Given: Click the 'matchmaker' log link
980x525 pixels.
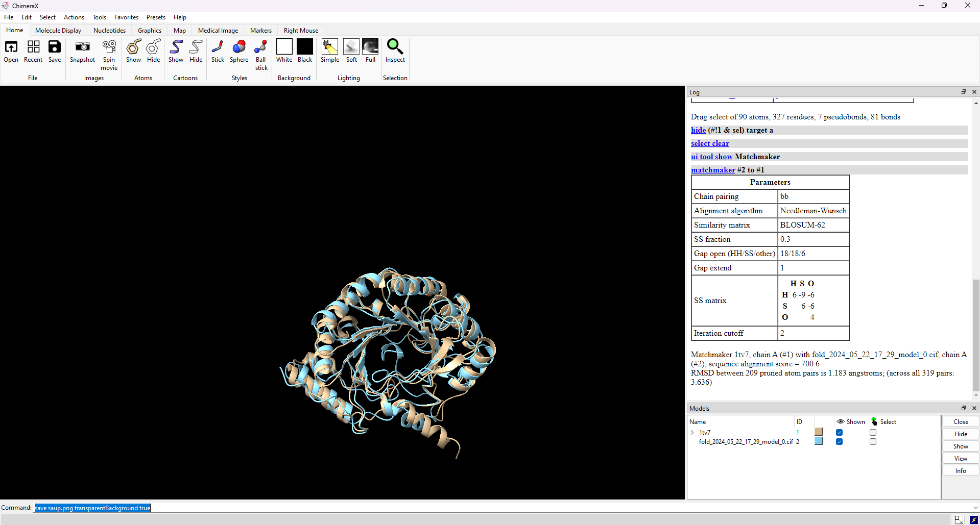Looking at the screenshot, I should (713, 170).
